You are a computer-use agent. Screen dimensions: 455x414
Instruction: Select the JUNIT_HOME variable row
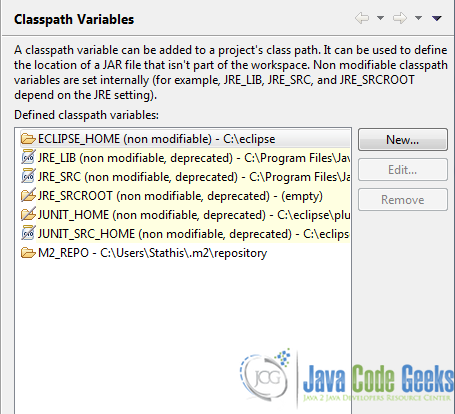pos(185,215)
